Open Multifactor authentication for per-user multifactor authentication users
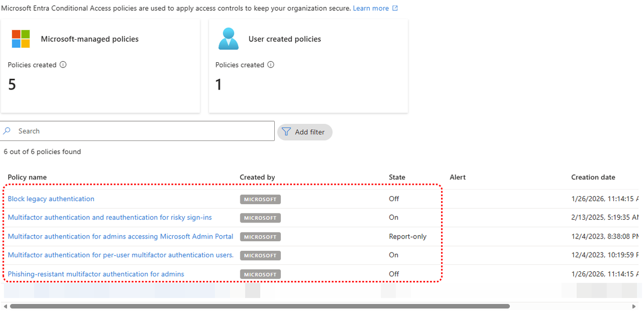Screen dimensions: 644x312 coord(120,255)
